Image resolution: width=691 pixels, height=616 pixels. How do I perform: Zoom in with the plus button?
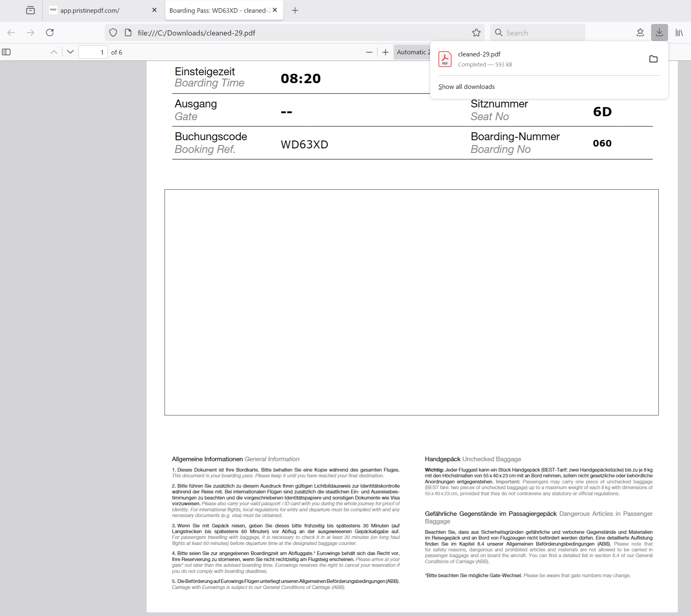click(x=386, y=52)
